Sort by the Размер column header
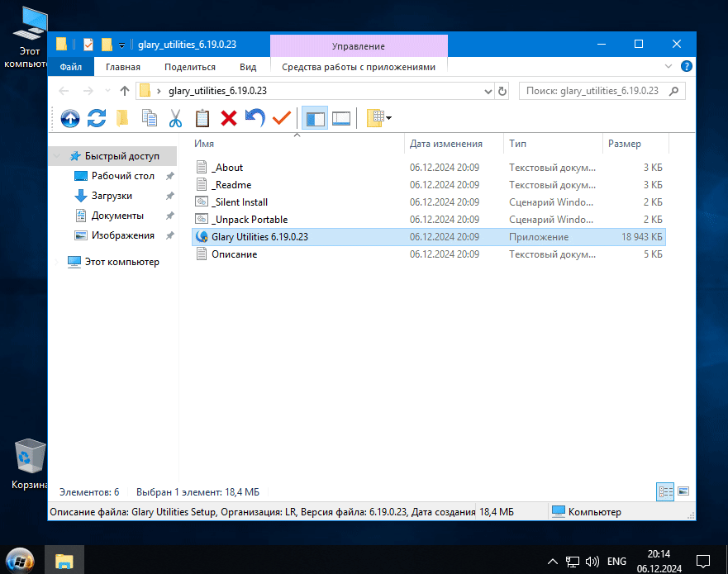Image resolution: width=728 pixels, height=574 pixels. (635, 144)
